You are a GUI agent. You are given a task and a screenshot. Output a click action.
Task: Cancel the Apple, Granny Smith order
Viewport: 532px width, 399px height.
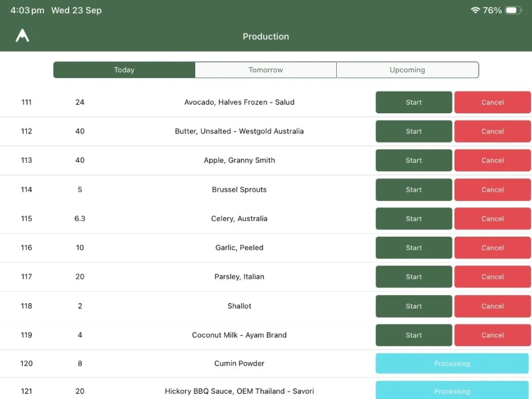pyautogui.click(x=493, y=161)
